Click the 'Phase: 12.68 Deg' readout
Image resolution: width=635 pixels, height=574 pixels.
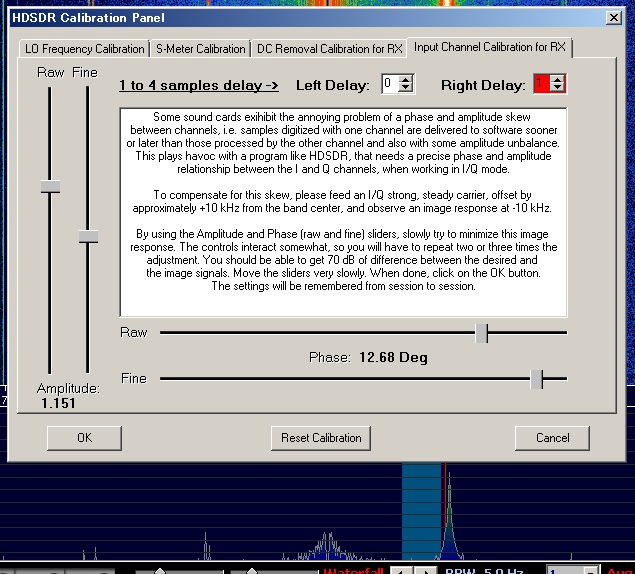368,358
